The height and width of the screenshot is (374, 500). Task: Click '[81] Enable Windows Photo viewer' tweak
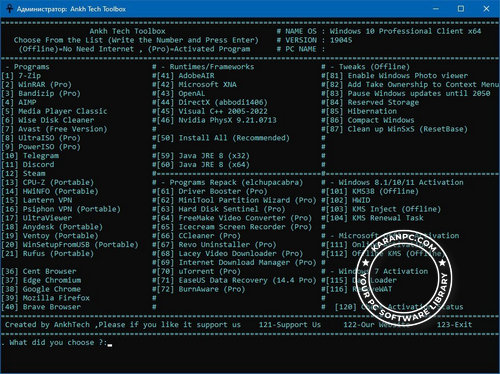point(397,76)
